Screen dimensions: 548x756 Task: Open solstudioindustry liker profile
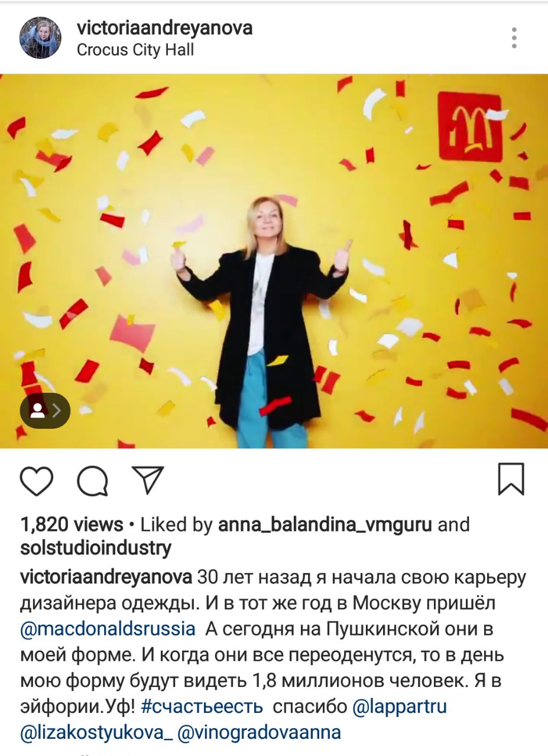point(96,548)
